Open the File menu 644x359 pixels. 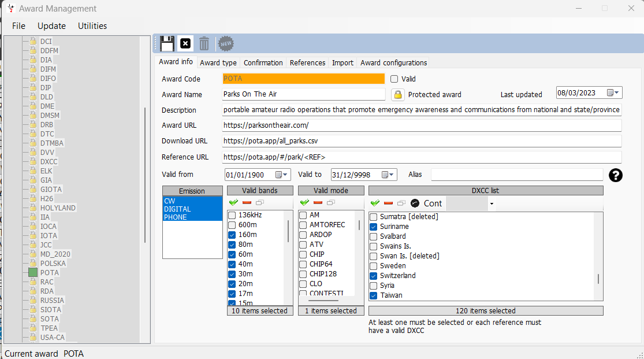click(18, 26)
